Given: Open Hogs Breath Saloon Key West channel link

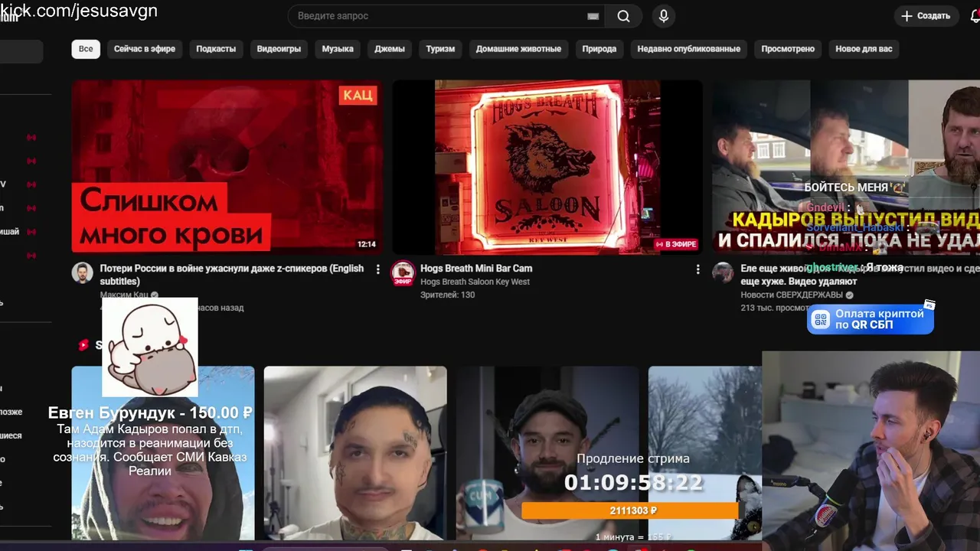Looking at the screenshot, I should 475,282.
